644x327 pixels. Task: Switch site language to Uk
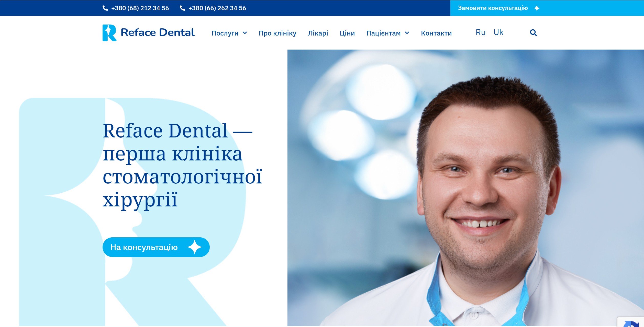point(498,32)
